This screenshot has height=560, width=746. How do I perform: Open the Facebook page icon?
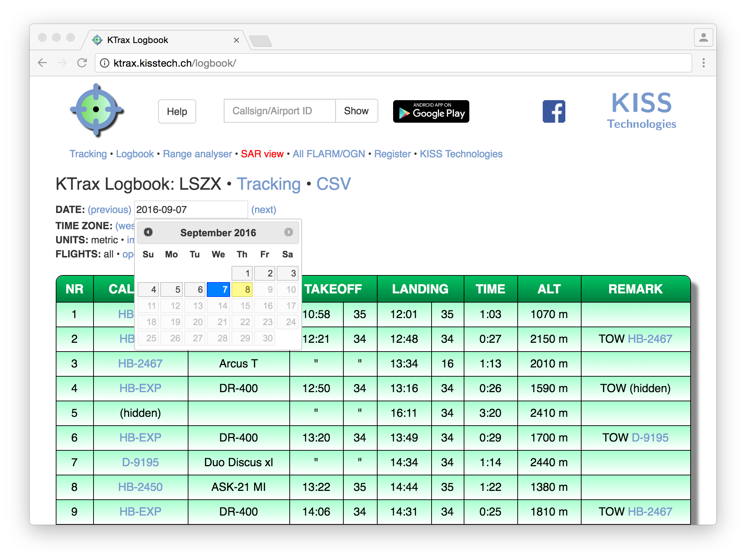[553, 111]
